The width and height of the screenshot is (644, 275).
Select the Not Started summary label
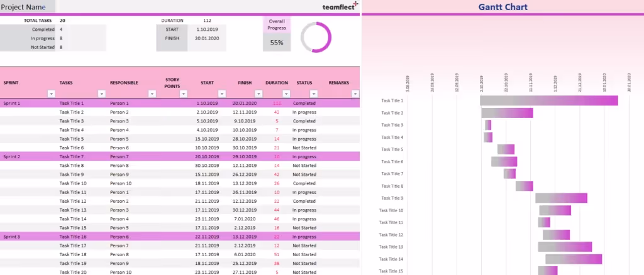[43, 47]
